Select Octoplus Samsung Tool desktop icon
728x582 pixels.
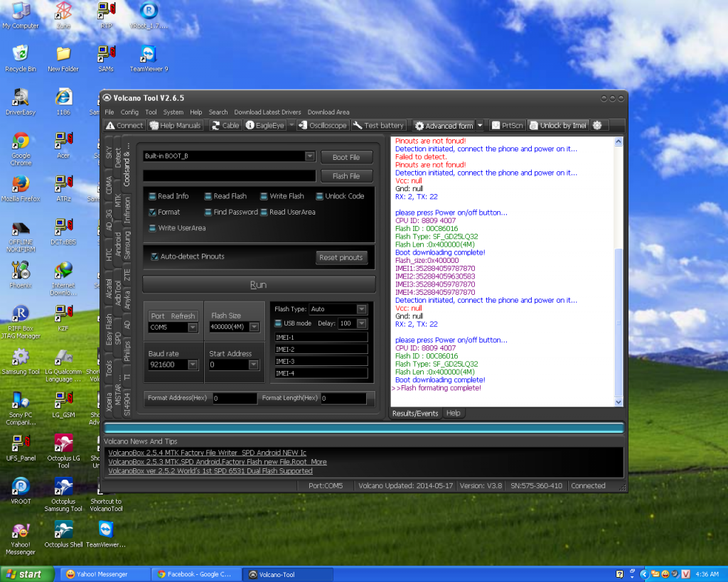pyautogui.click(x=63, y=495)
